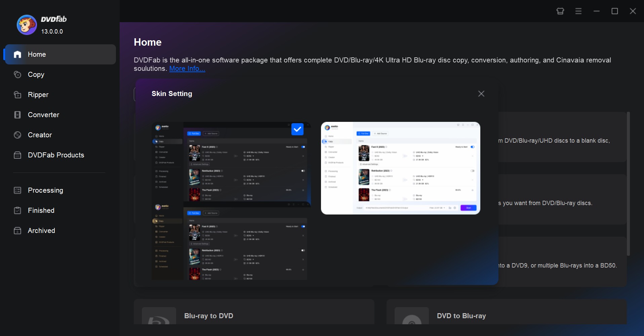644x336 pixels.
Task: Open the Archived tasks section
Action: click(41, 231)
